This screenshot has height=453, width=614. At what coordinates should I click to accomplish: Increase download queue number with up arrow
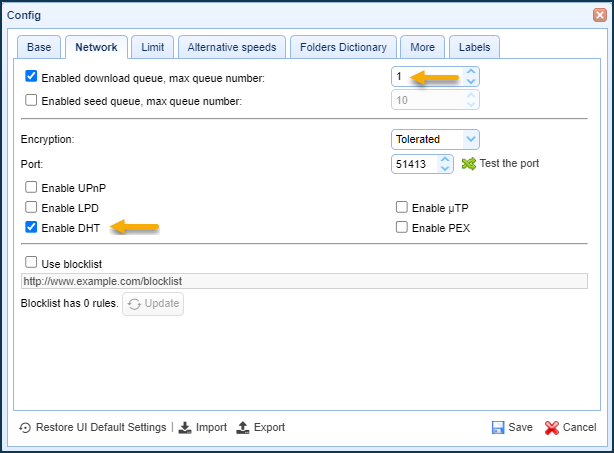tap(471, 72)
